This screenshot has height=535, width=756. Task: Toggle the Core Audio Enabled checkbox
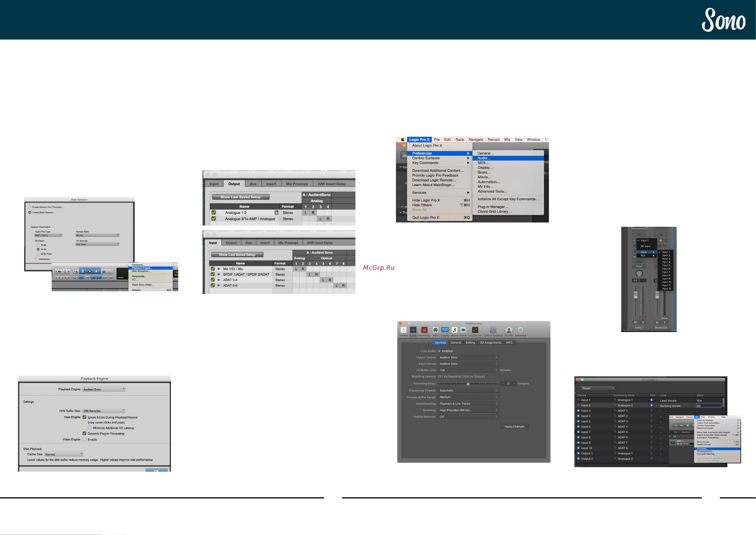(x=439, y=351)
